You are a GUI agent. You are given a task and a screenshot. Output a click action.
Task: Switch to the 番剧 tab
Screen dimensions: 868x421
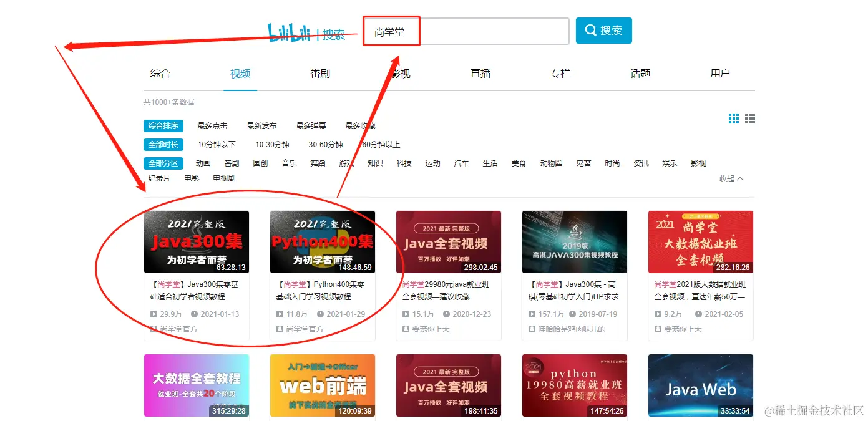coord(320,73)
